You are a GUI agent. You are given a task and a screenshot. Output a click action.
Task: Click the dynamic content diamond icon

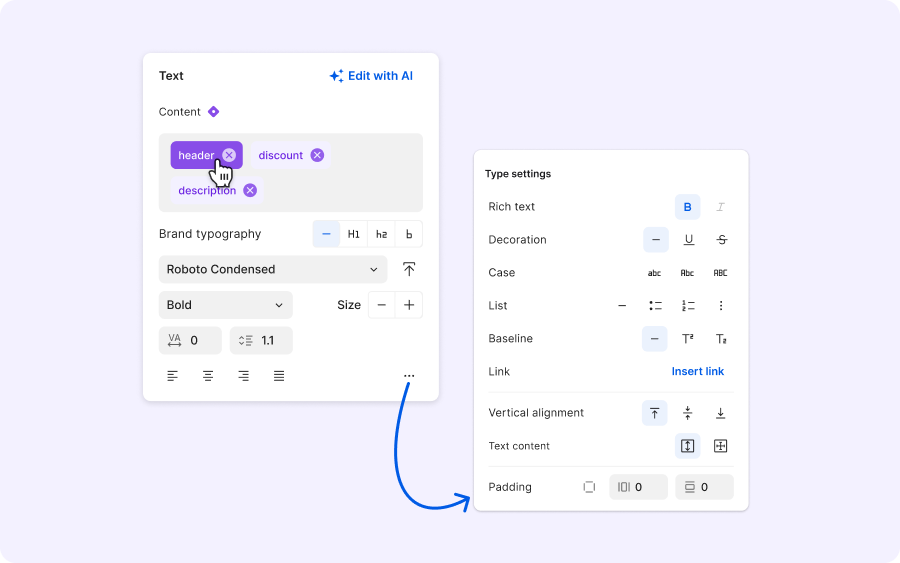point(213,112)
